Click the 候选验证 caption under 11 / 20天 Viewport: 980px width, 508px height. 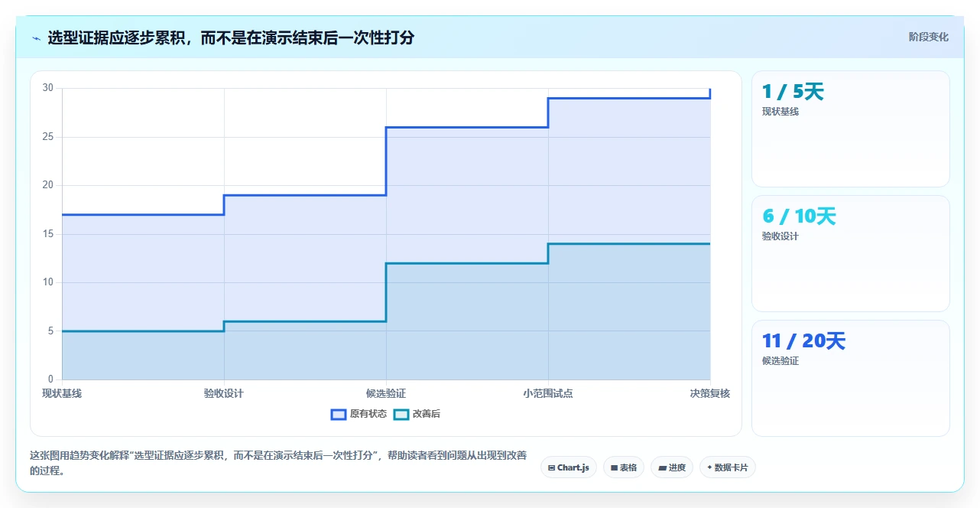(780, 361)
